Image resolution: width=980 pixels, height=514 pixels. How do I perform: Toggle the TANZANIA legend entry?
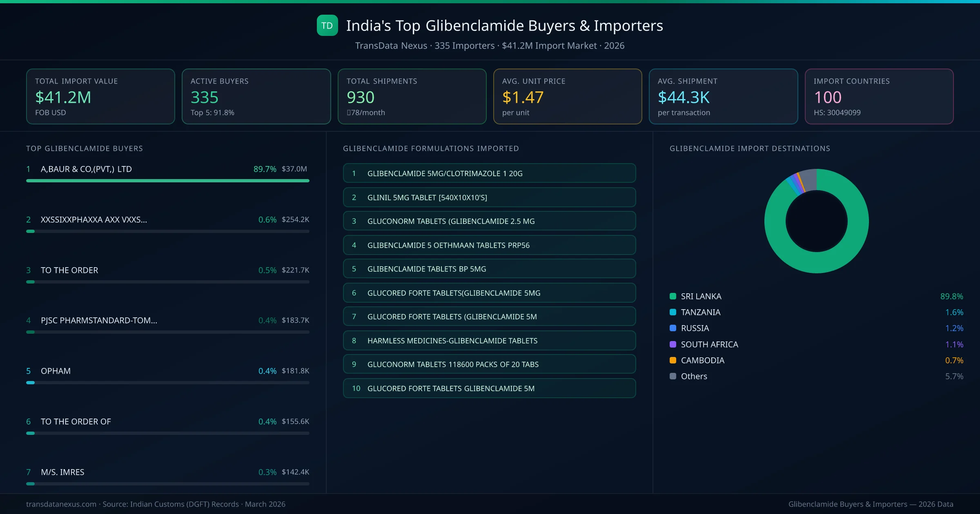(x=700, y=312)
